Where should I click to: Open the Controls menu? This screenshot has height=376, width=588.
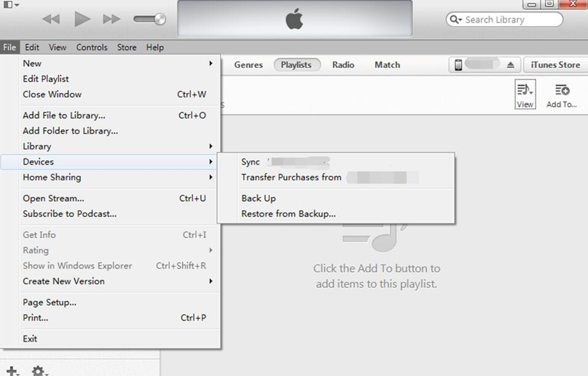click(92, 47)
